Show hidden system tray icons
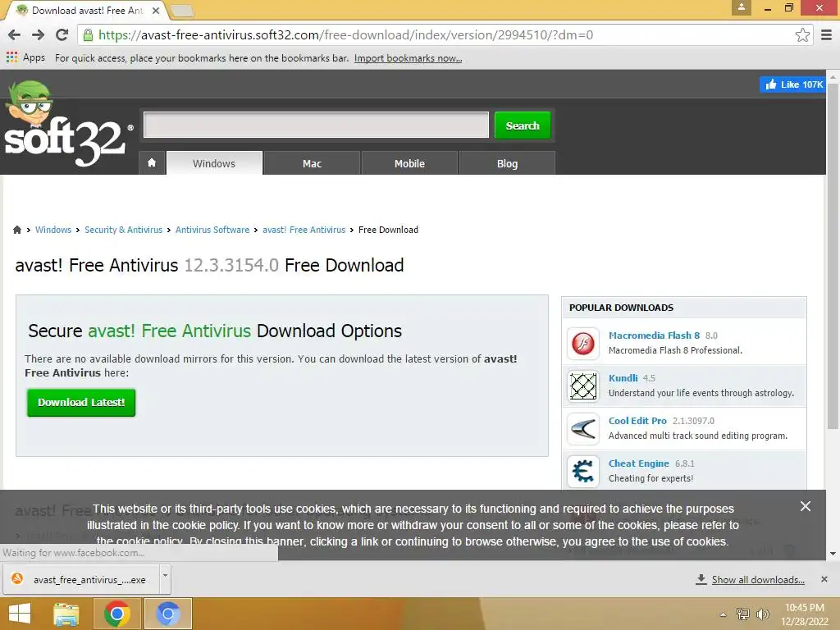This screenshot has width=840, height=630. point(724,614)
